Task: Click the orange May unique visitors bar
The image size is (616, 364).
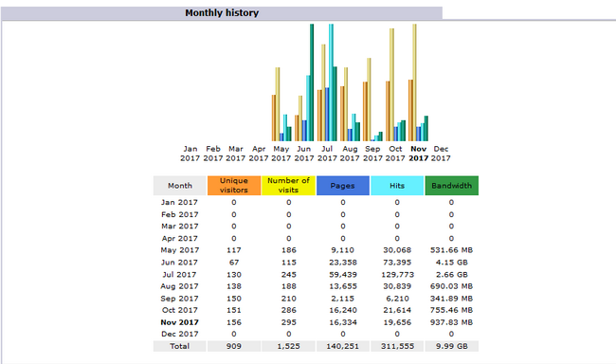Action: point(274,118)
